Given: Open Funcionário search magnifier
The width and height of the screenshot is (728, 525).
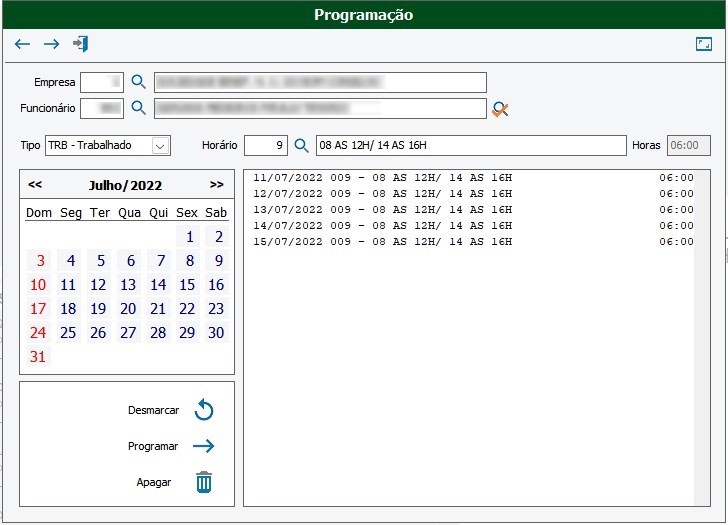Looking at the screenshot, I should click(139, 108).
